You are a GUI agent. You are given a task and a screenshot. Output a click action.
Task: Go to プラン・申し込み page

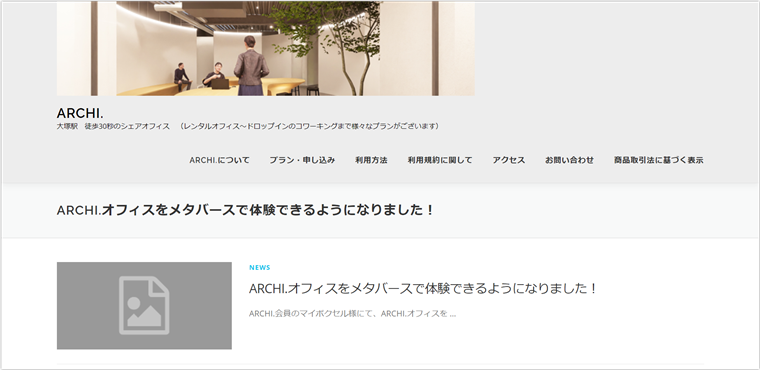(302, 160)
